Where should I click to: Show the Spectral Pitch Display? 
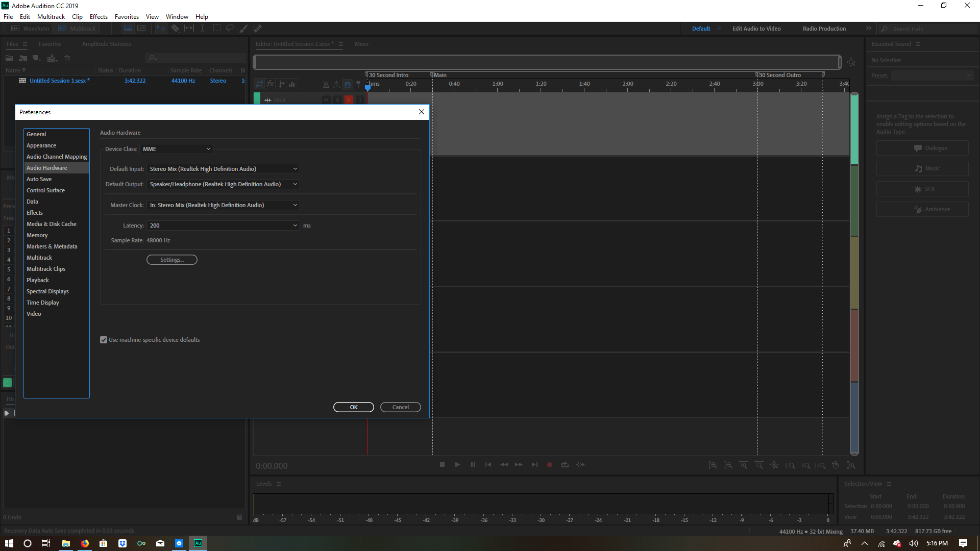click(141, 29)
